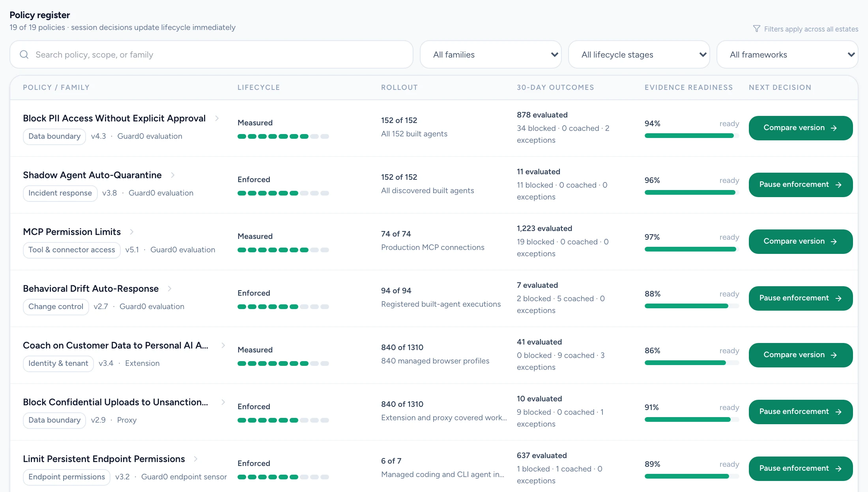Click the Next Decision column header

click(780, 88)
